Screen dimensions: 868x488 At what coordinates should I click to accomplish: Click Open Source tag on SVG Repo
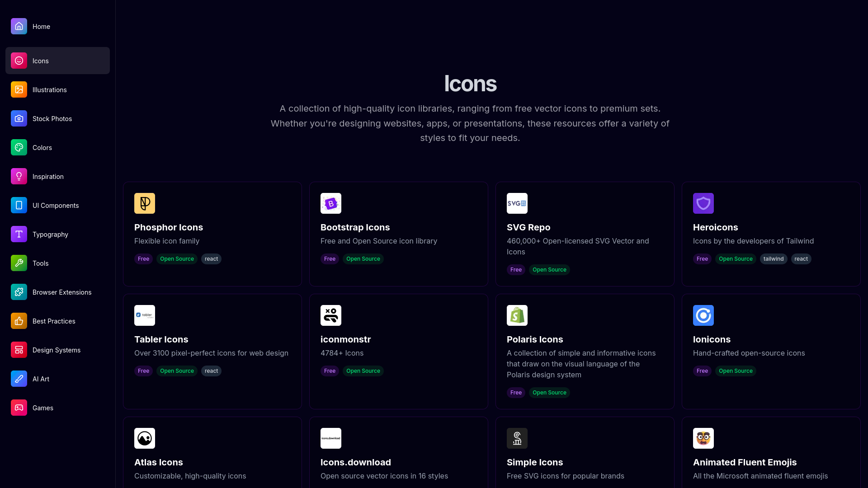coord(549,270)
